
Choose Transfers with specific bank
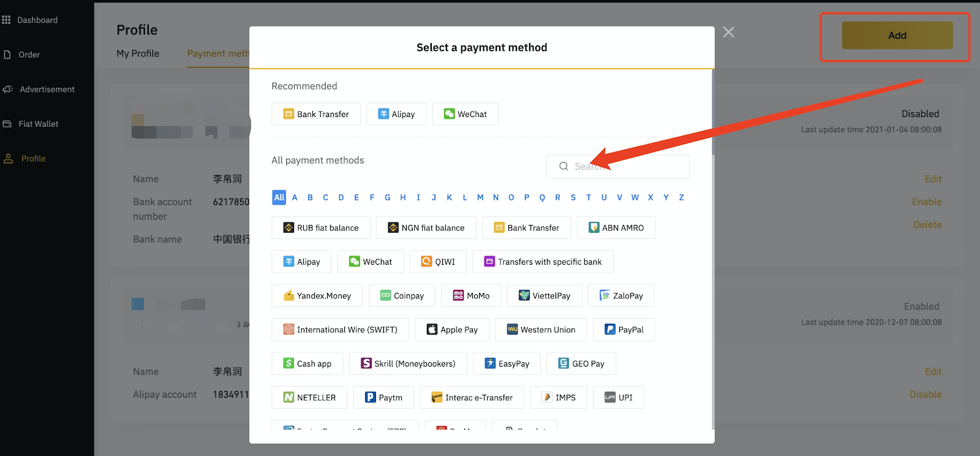click(x=543, y=262)
